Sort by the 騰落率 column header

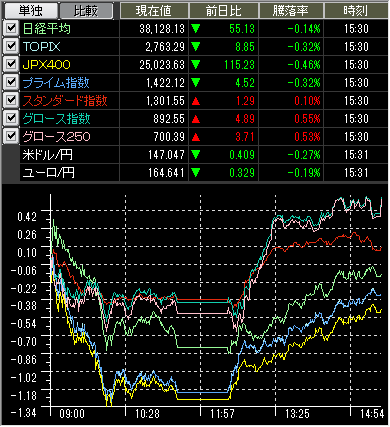point(291,11)
